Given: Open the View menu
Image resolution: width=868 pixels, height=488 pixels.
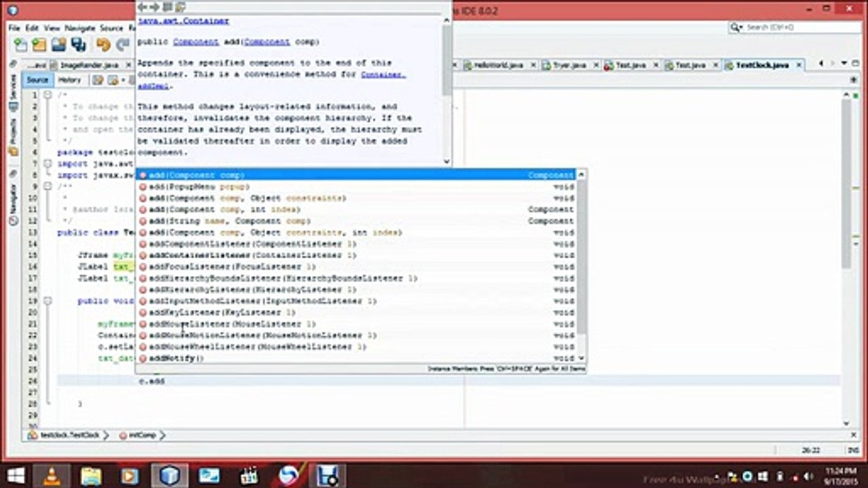Looking at the screenshot, I should point(52,28).
